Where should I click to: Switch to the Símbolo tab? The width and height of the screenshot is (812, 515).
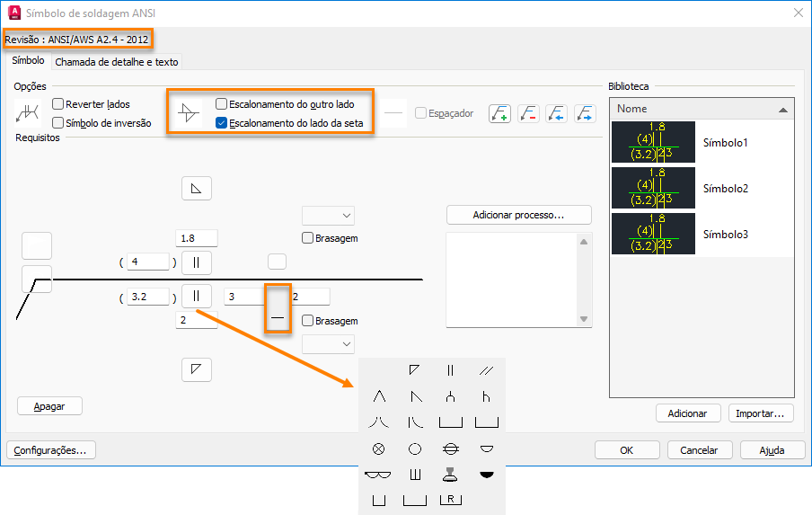point(28,60)
